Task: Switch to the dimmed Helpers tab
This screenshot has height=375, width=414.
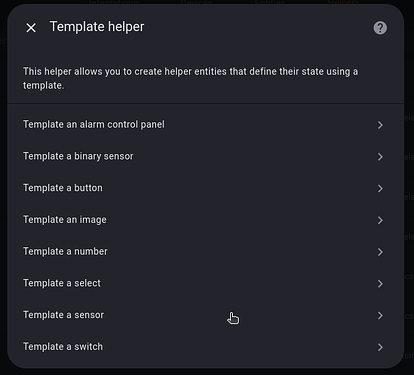Action: pos(343,2)
